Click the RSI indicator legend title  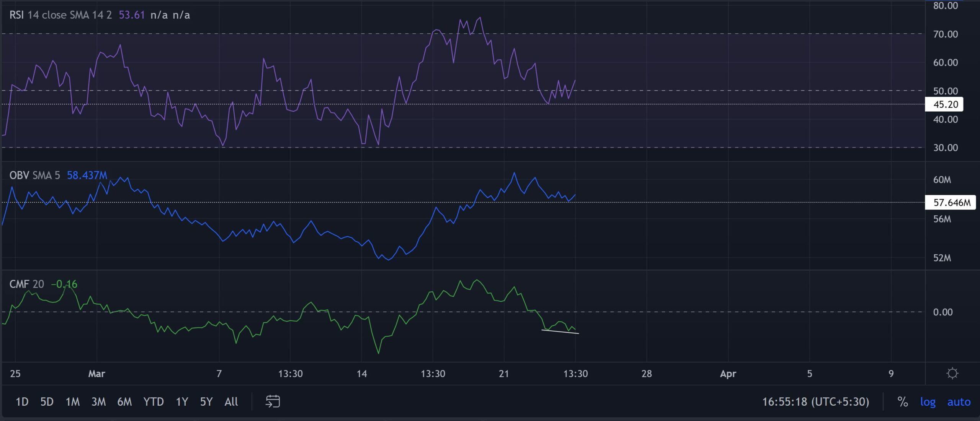pos(16,15)
